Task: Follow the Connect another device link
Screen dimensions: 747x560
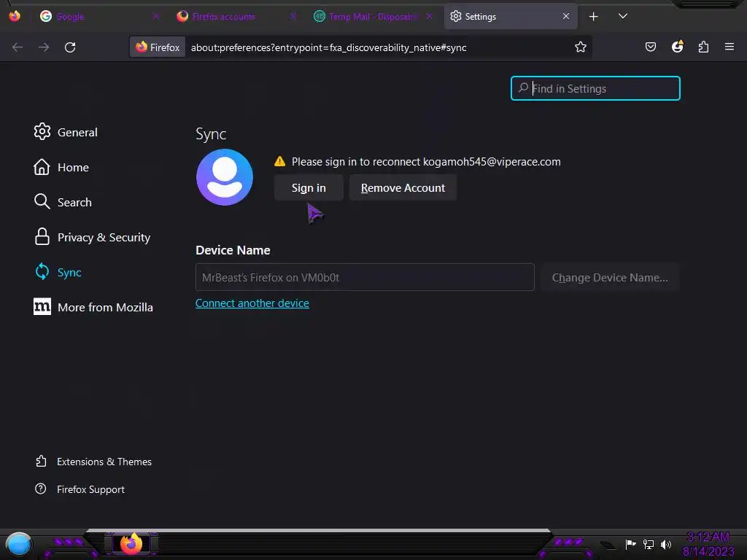Action: [x=252, y=303]
